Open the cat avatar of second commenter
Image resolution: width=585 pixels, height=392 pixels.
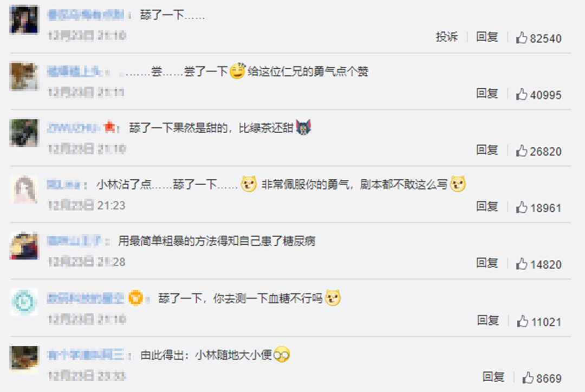pos(24,76)
